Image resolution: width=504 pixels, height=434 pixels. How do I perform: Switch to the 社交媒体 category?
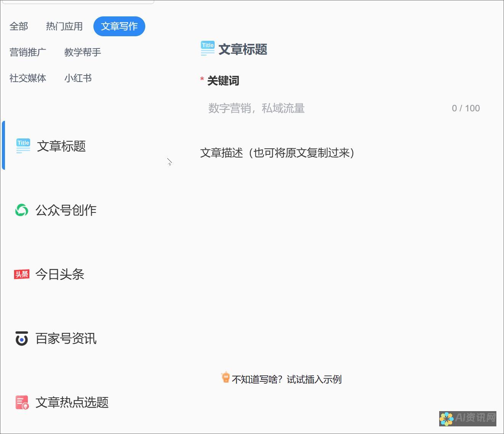tap(28, 78)
